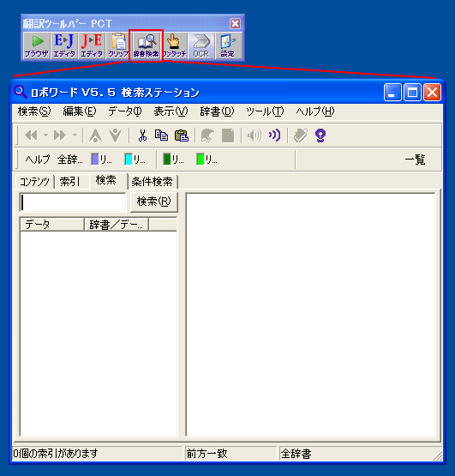The height and width of the screenshot is (476, 455).
Task: Open the forward history dropdown arrow
Action: point(75,136)
